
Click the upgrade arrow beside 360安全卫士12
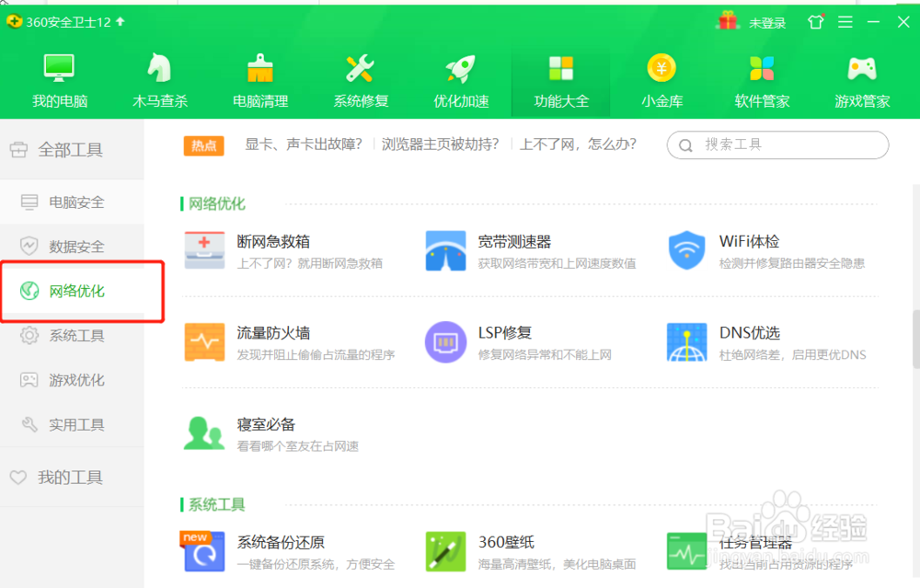121,22
